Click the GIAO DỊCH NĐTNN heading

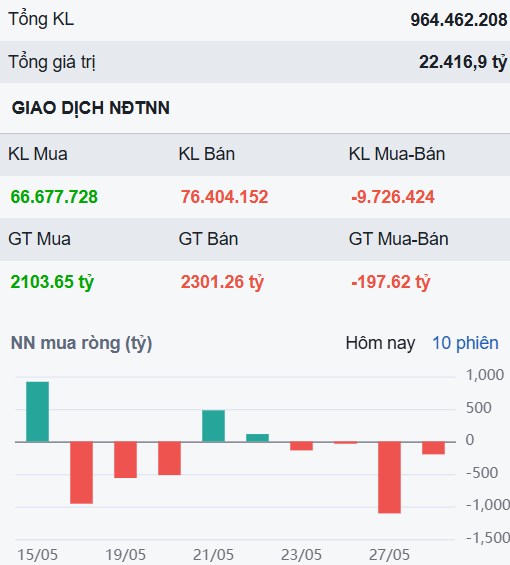point(90,108)
